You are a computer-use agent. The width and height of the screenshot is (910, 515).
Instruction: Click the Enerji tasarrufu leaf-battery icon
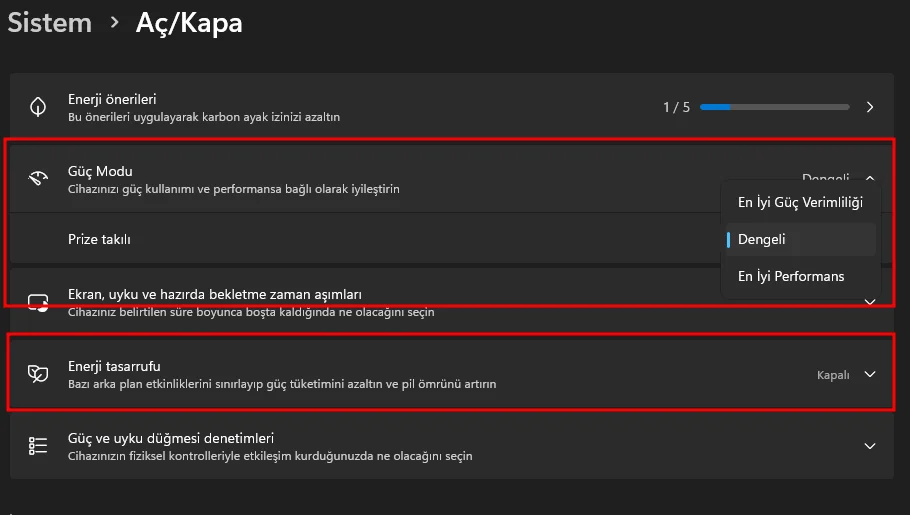pos(38,375)
